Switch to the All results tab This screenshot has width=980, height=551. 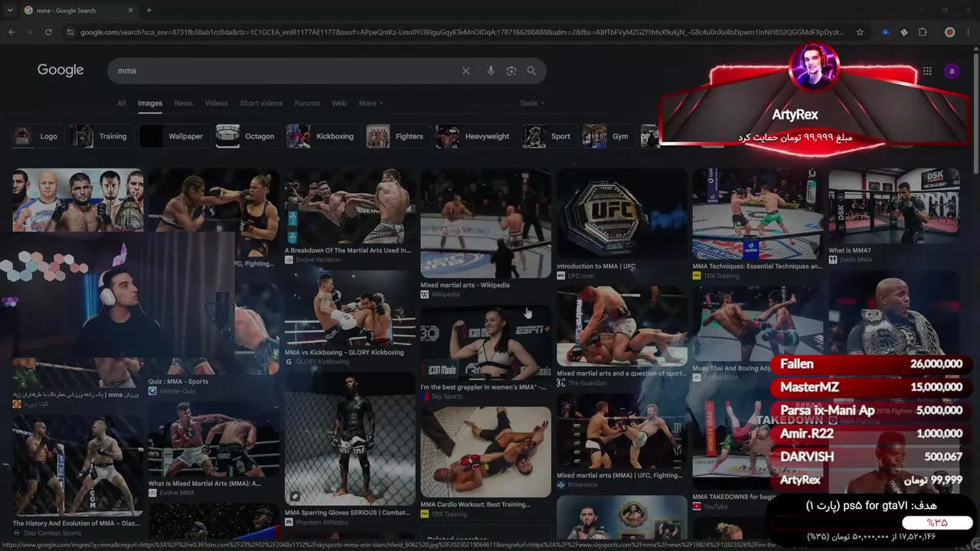click(x=122, y=103)
